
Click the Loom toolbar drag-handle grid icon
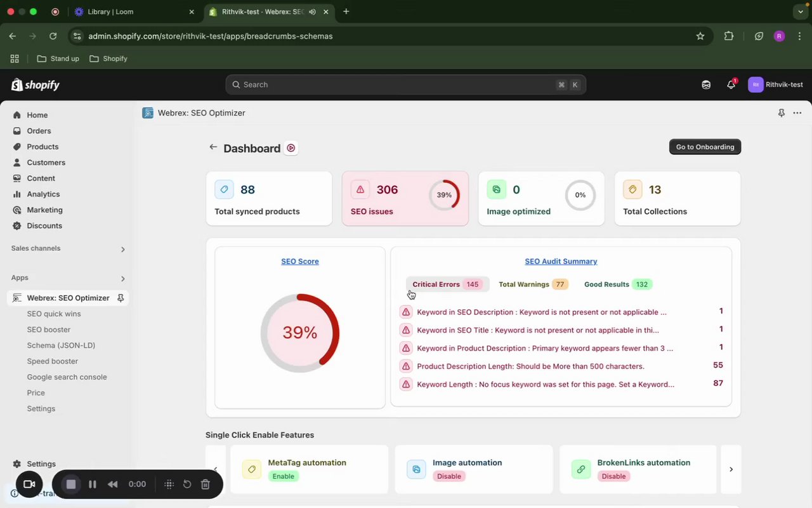click(x=169, y=485)
